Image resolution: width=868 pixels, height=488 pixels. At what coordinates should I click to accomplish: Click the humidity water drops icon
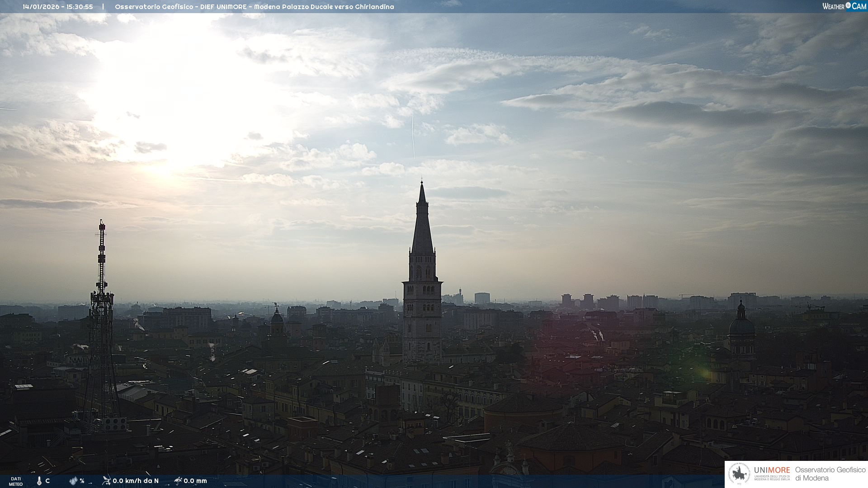coord(73,481)
